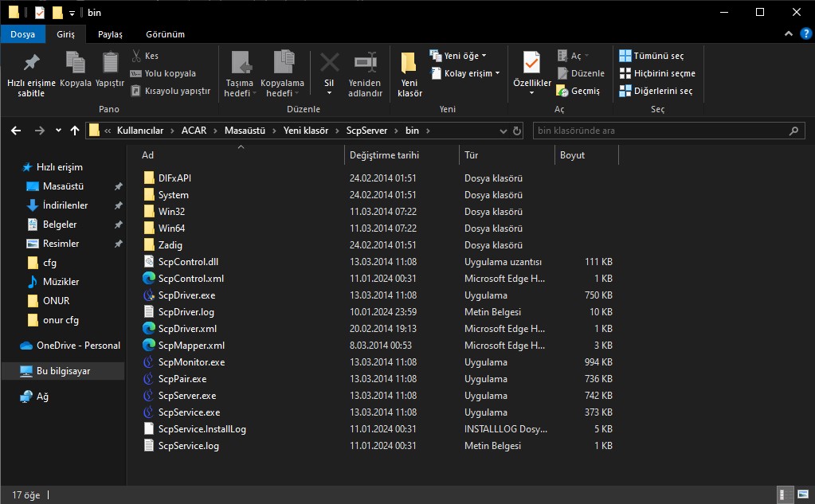The image size is (815, 504).
Task: Click the Yeni klasör icon in ribbon
Action: [409, 63]
